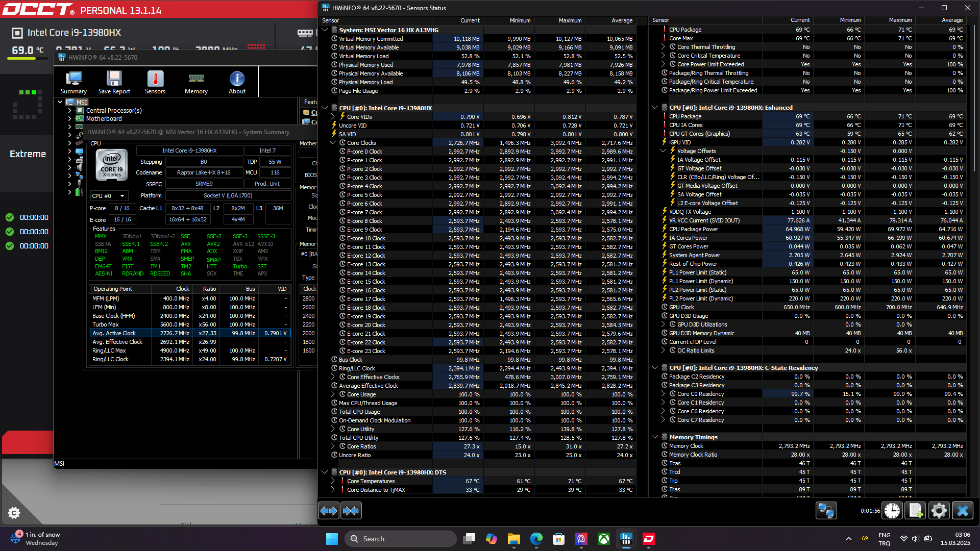Select the Turbo Max operating point row
The height and width of the screenshot is (551, 980).
tap(190, 324)
